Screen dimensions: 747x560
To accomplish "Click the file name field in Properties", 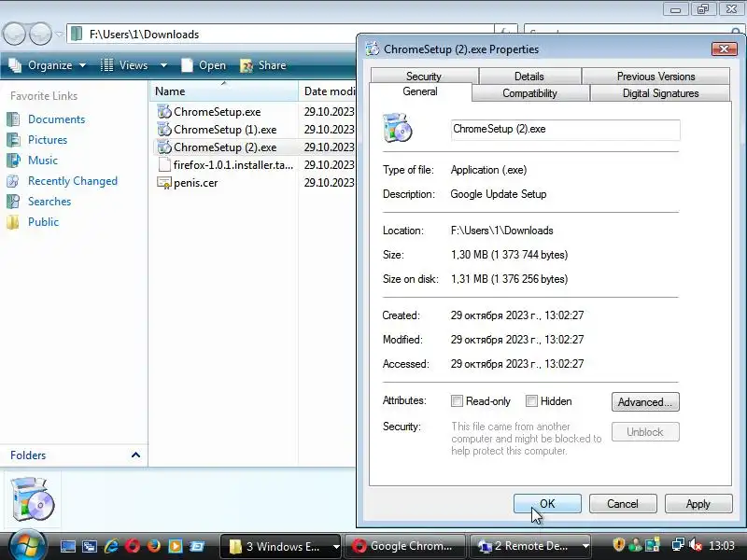I will tap(566, 130).
